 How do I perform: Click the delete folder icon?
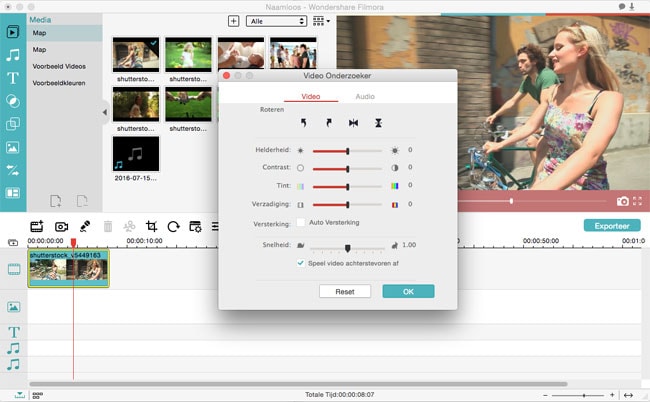coord(82,201)
